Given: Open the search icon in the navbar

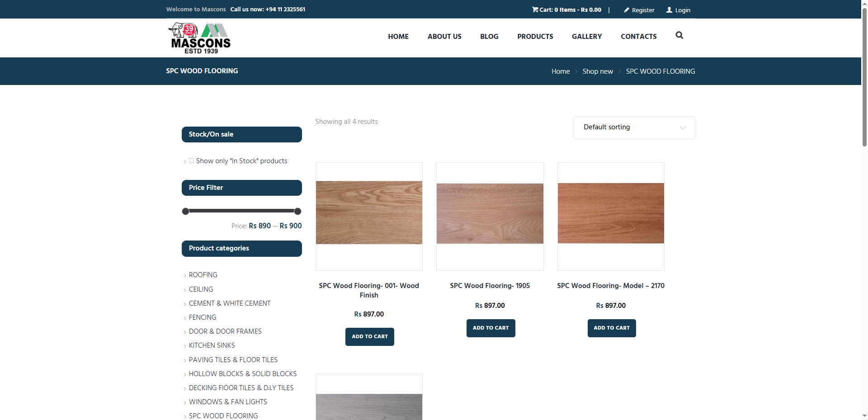Looking at the screenshot, I should click(x=679, y=35).
